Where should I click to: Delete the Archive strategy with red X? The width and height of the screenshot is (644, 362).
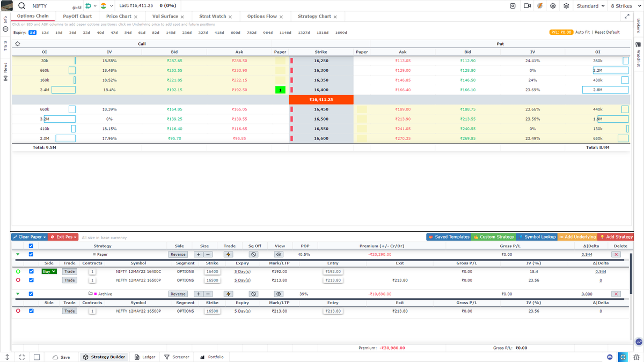[x=616, y=294]
